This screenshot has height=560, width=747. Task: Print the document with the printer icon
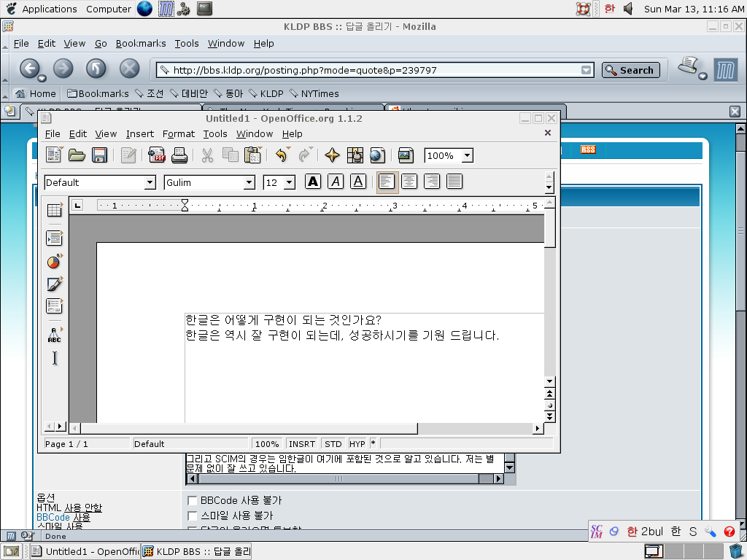coord(179,155)
